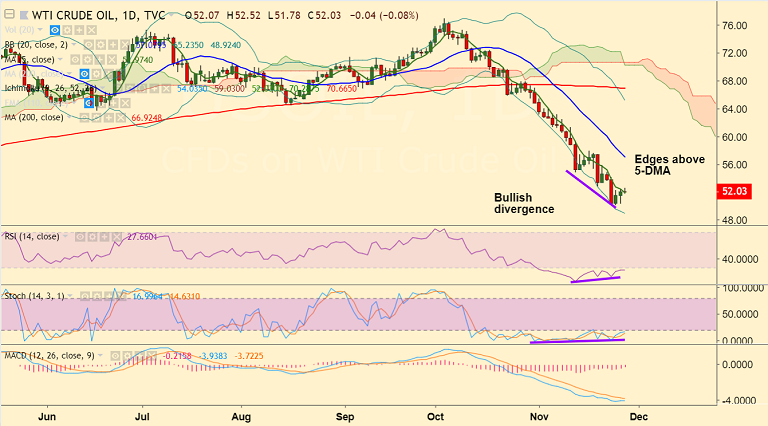This screenshot has height=426, width=768.
Task: Hide the BB (20, close, 2) indicator
Action: tap(89, 45)
